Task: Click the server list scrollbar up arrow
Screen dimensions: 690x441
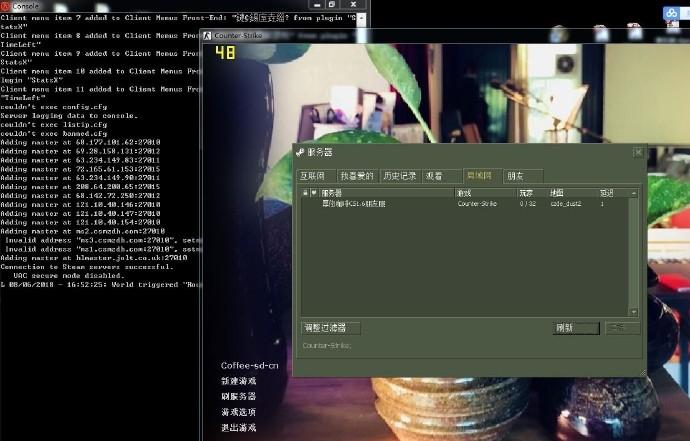Action: pos(634,193)
